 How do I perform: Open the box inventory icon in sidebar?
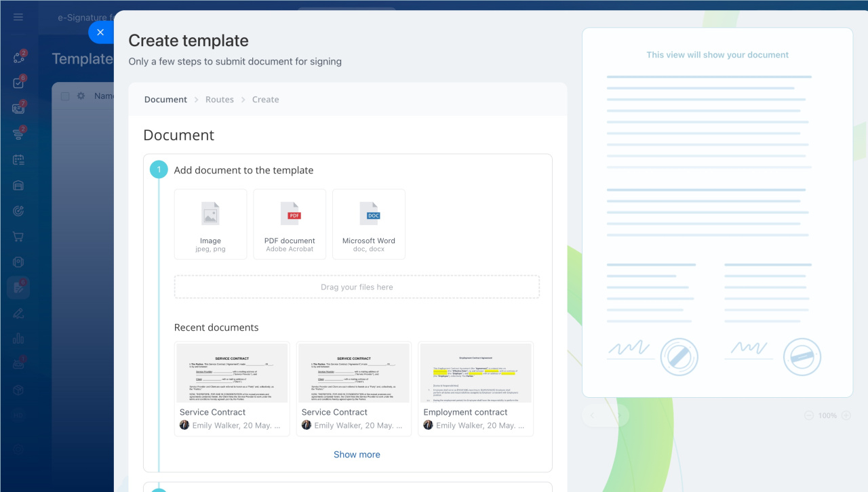click(x=18, y=390)
